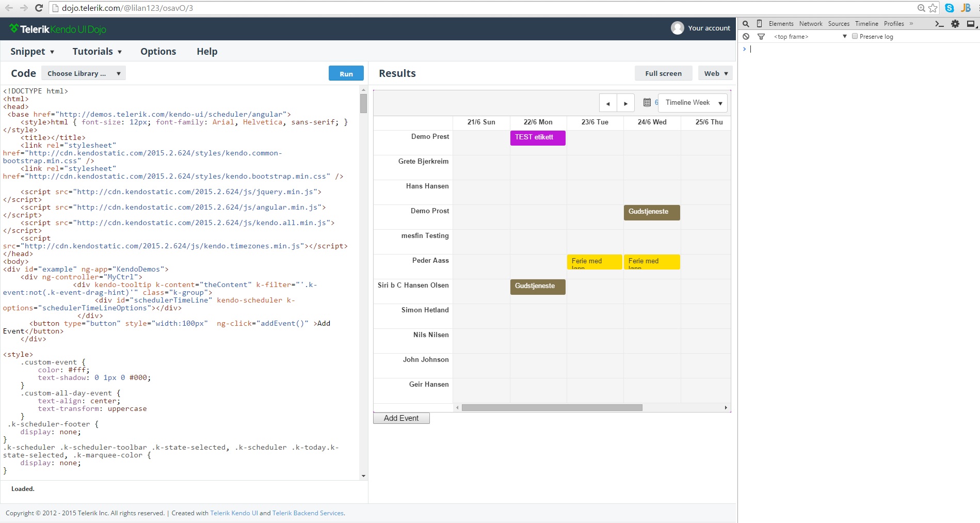
Task: Open the console filter funnel
Action: pyautogui.click(x=761, y=37)
